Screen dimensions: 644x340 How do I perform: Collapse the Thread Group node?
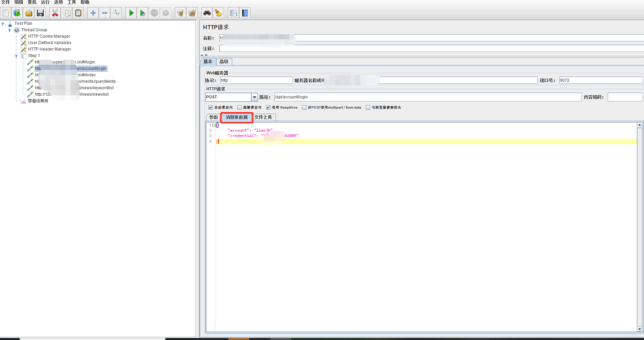click(10, 30)
